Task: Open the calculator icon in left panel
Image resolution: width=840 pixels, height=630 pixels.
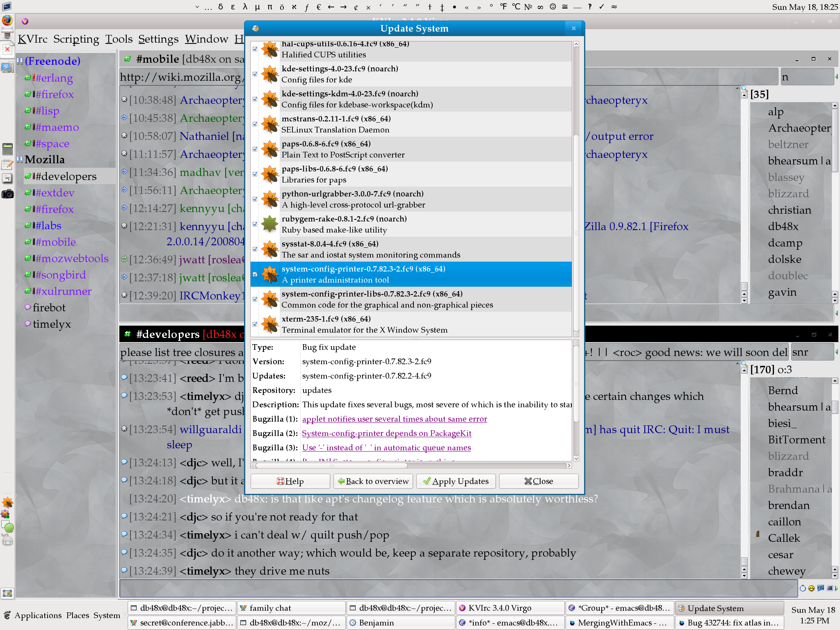Action: 7,148
